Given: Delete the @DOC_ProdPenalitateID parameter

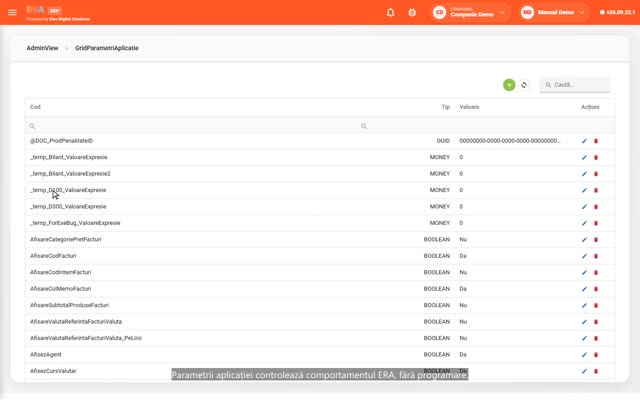Looking at the screenshot, I should 596,141.
